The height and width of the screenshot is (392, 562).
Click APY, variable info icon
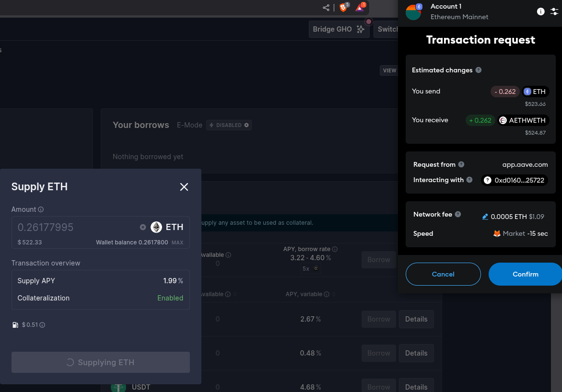(x=327, y=294)
